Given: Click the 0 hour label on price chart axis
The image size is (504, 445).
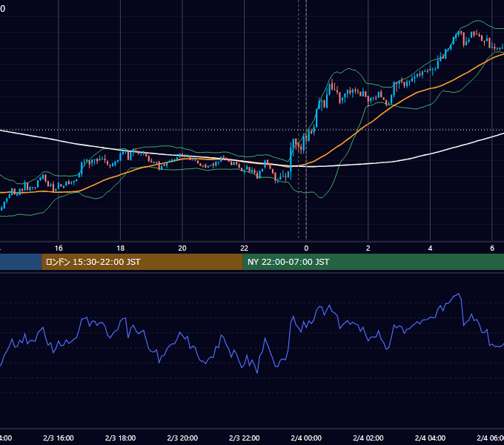Looking at the screenshot, I should click(x=306, y=248).
